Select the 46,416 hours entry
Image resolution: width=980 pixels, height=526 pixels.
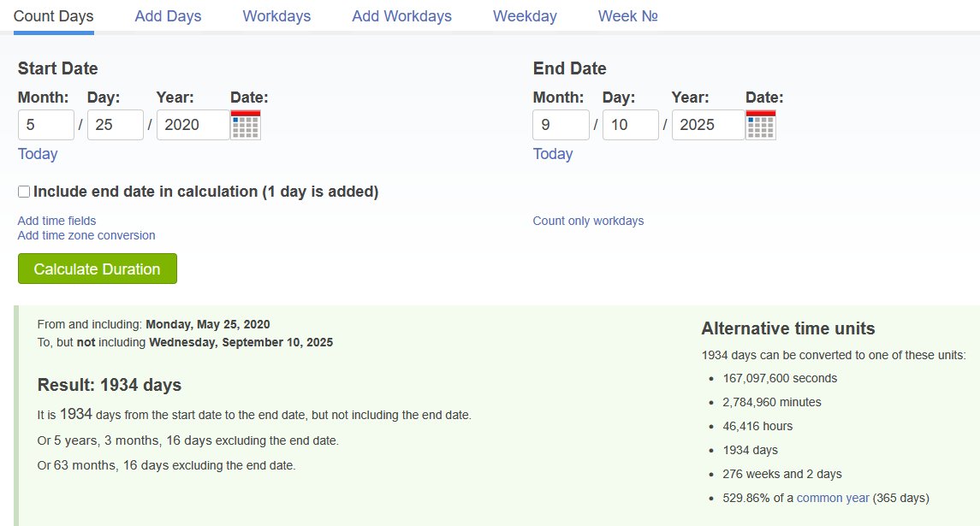coord(757,426)
